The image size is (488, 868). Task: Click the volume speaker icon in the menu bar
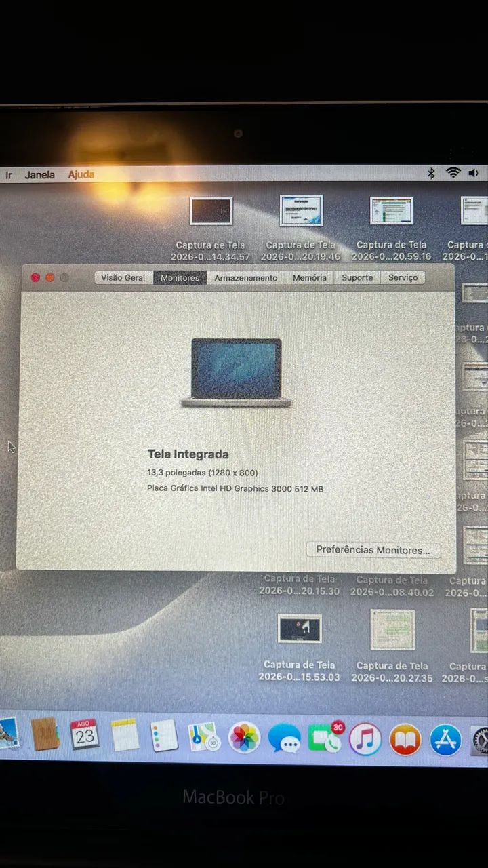click(x=473, y=174)
